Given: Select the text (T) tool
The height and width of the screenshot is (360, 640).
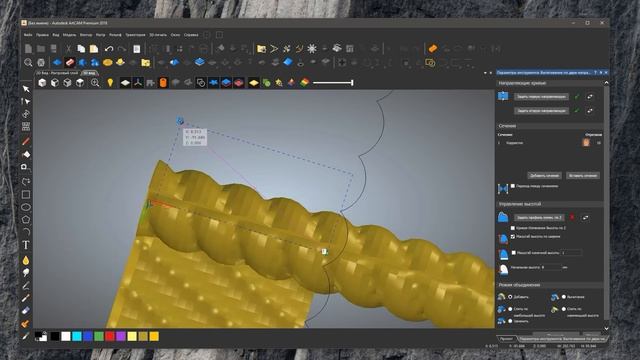Looking at the screenshot, I should point(26,245).
